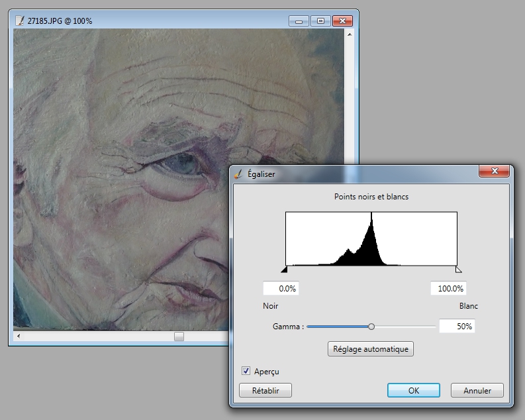Click the Réglage automatique button
Viewport: 525px width, 420px height.
[x=371, y=349]
